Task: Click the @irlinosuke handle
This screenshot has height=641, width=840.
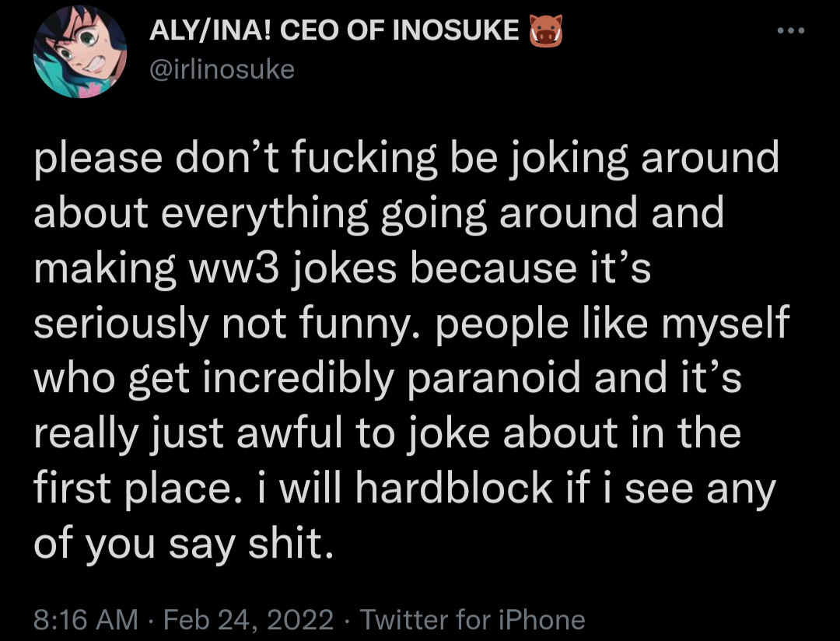Action: click(222, 69)
